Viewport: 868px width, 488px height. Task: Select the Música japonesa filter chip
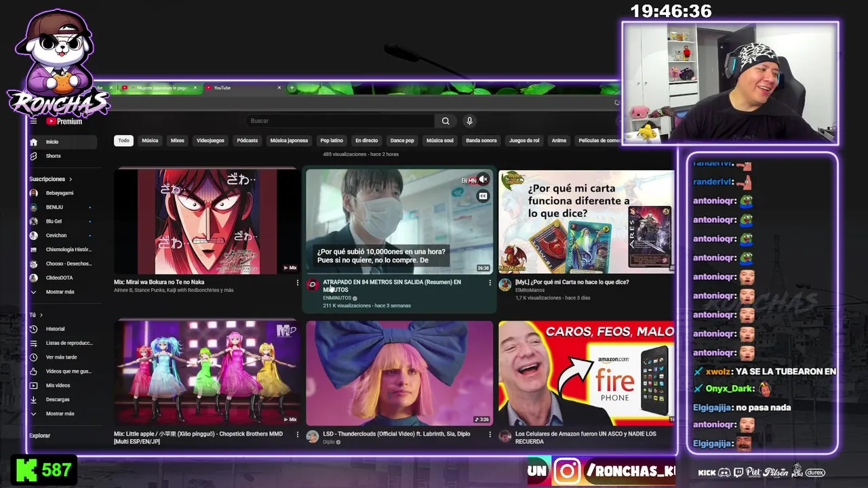pyautogui.click(x=289, y=140)
